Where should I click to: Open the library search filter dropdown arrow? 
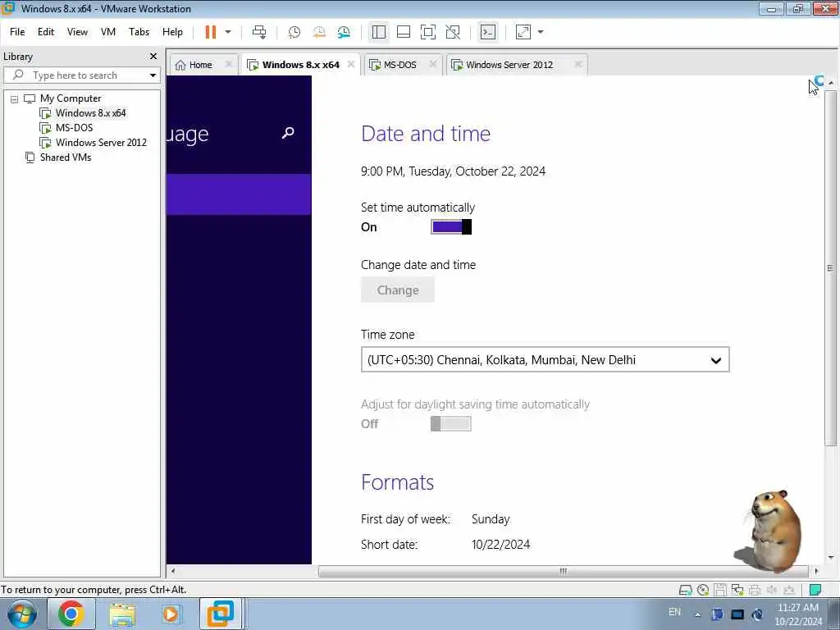click(x=153, y=75)
